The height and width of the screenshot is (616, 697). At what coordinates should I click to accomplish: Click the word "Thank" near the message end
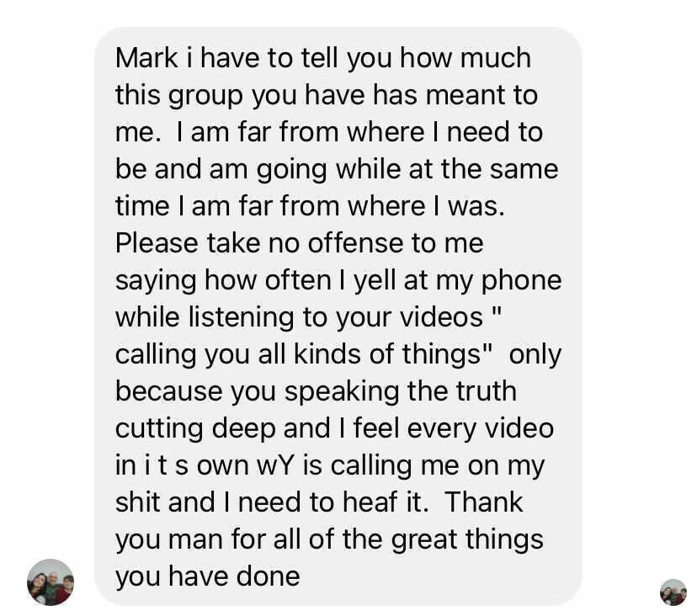click(484, 502)
